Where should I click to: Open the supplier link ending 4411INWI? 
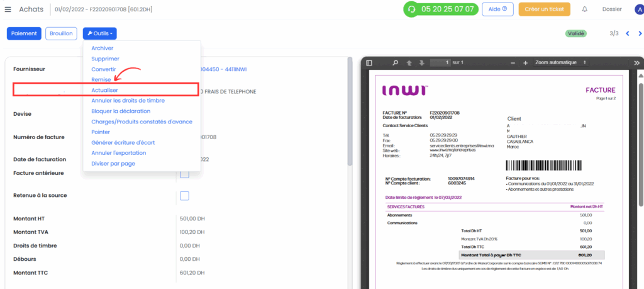(x=224, y=69)
